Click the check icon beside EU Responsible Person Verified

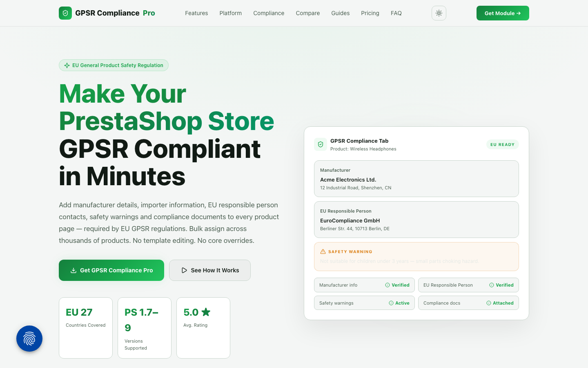492,285
